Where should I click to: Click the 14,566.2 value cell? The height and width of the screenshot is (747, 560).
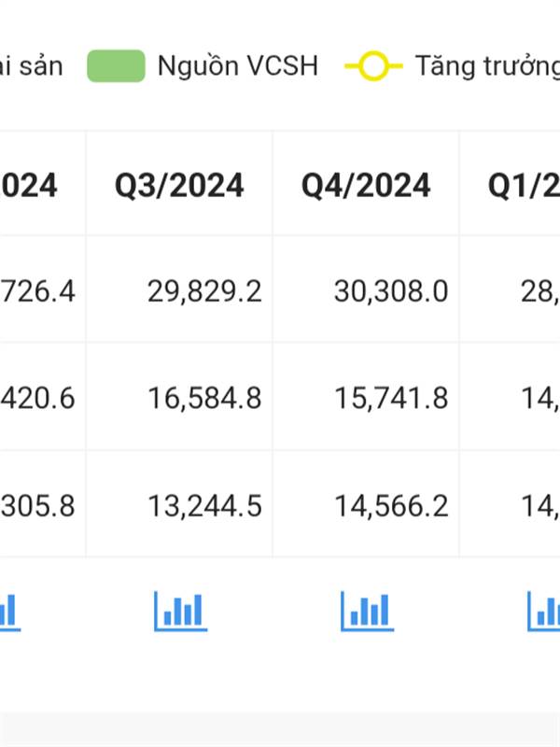click(x=391, y=505)
